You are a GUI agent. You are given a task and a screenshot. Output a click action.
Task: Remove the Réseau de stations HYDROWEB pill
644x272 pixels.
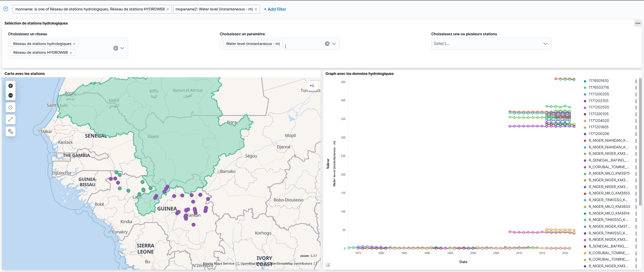[71, 53]
